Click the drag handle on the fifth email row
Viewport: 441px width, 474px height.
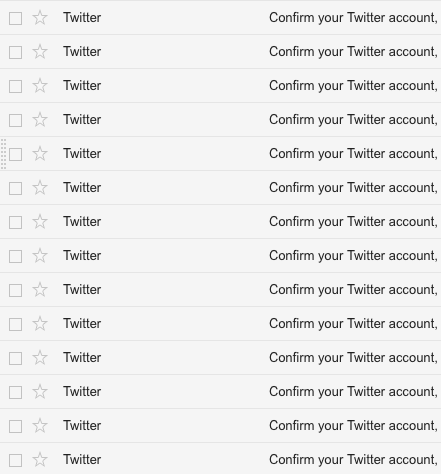pos(3,154)
